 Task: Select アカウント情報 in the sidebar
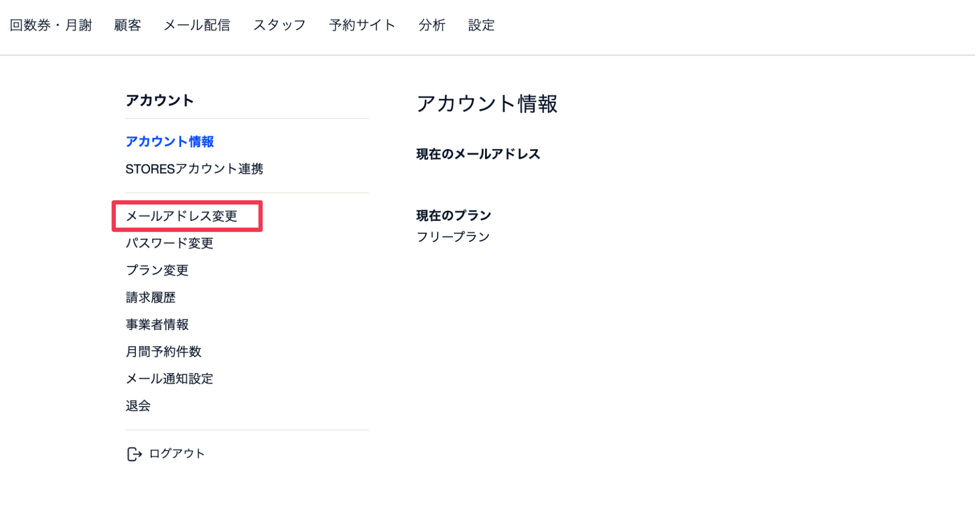(170, 141)
